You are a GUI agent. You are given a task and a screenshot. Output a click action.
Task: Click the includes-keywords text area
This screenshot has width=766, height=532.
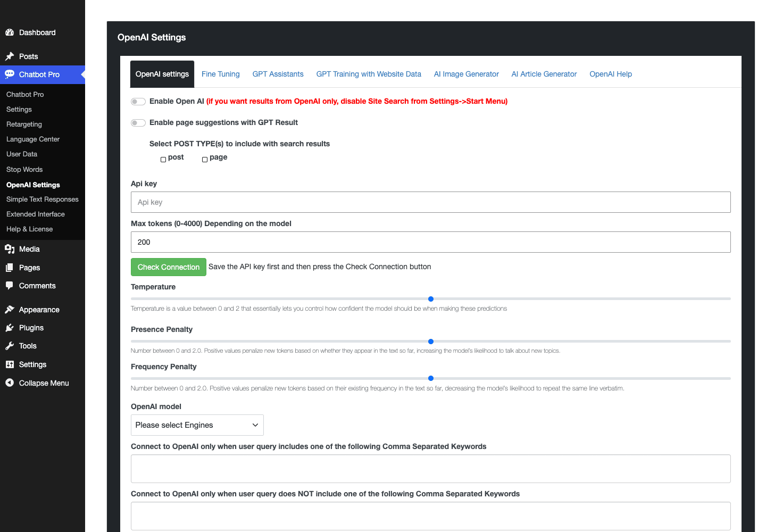pos(431,469)
